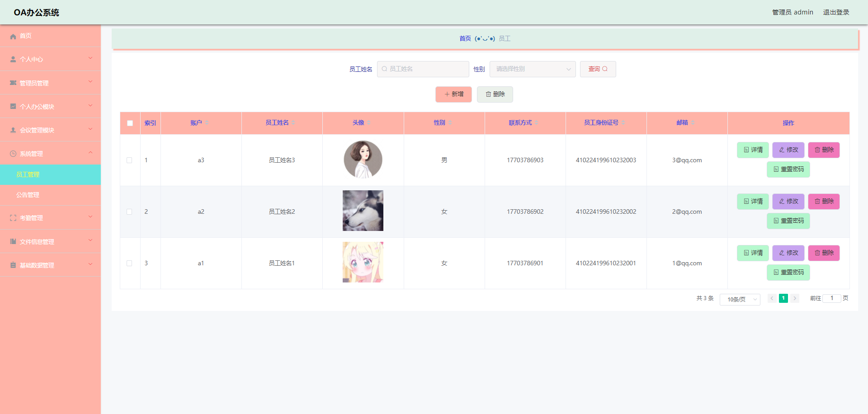Check the row checkbox for employee a1

pyautogui.click(x=130, y=263)
